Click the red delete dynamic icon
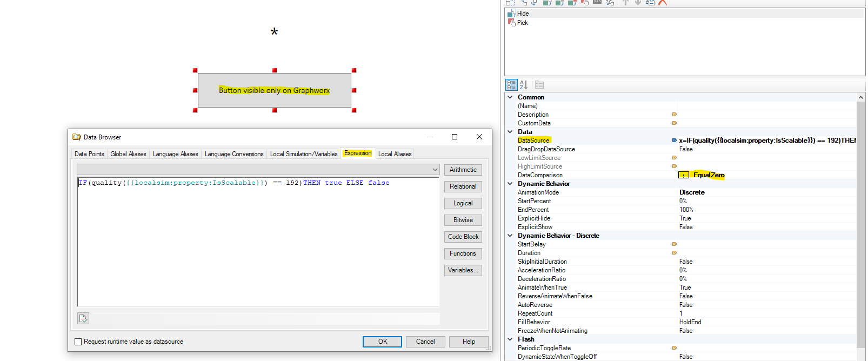This screenshot has width=868, height=361. [x=663, y=3]
